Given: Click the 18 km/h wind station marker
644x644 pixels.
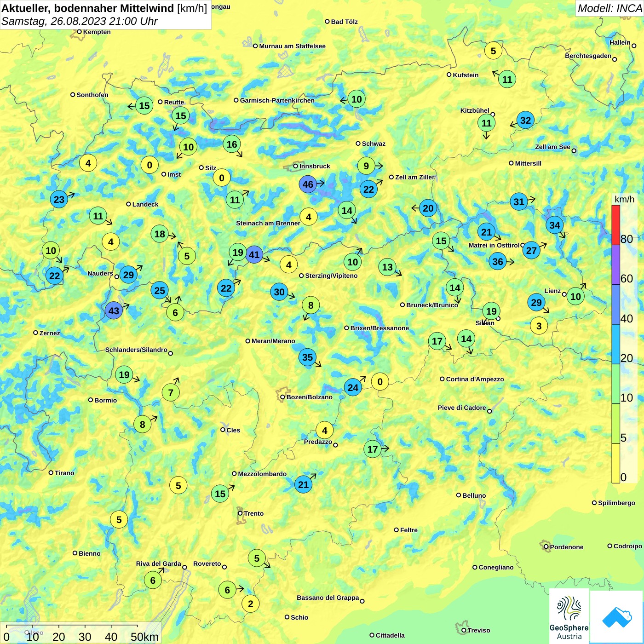Looking at the screenshot, I should coord(160,234).
